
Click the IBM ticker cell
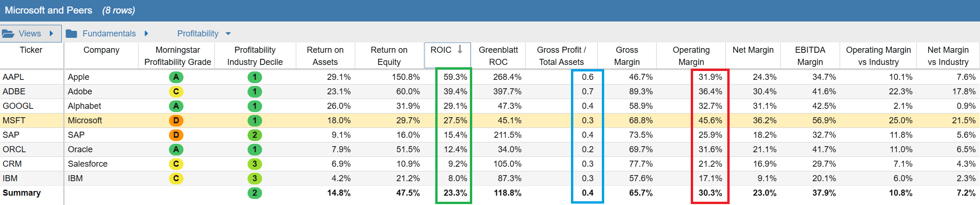[x=10, y=178]
